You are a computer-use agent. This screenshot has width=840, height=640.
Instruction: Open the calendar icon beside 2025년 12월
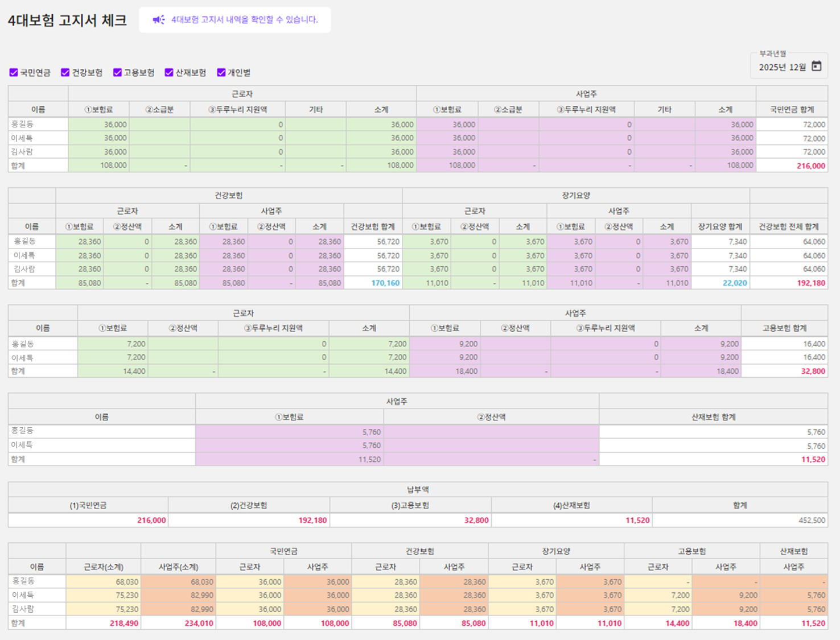[816, 67]
